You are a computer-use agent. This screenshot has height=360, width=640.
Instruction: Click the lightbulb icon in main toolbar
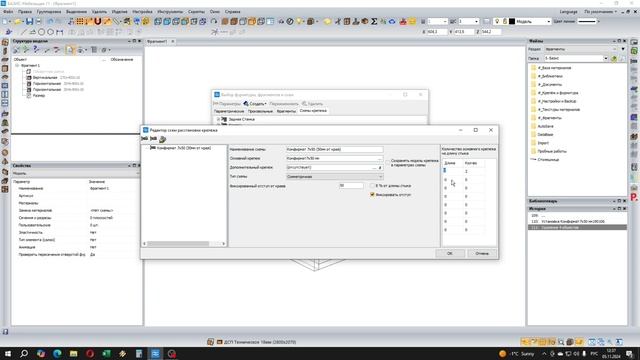tap(300, 21)
